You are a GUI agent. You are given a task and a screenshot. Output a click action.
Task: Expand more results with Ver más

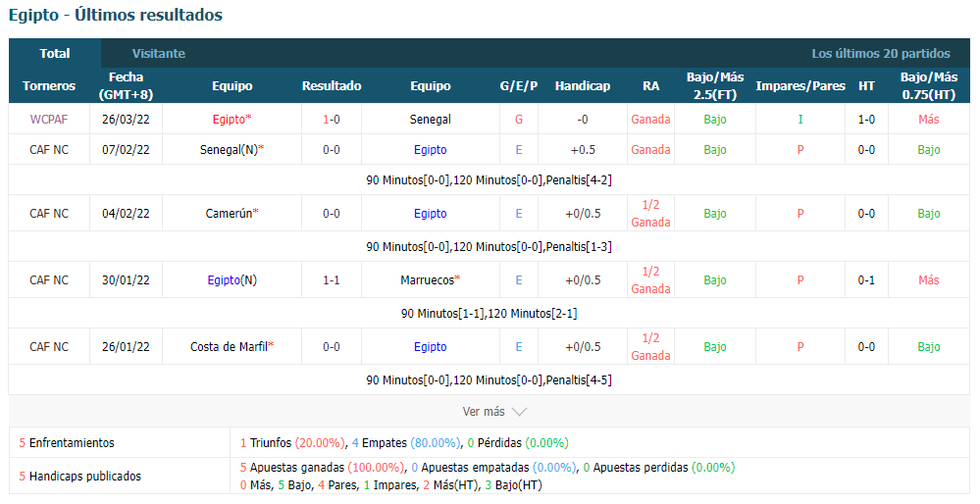[494, 412]
